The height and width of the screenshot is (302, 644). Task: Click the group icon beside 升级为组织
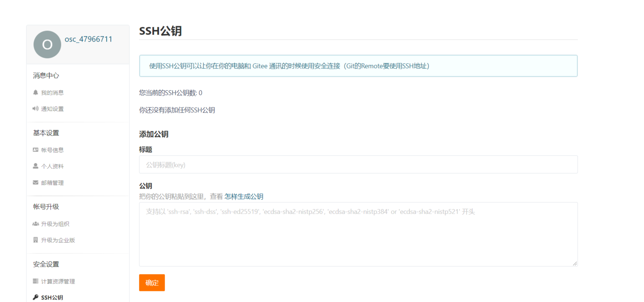click(x=35, y=224)
